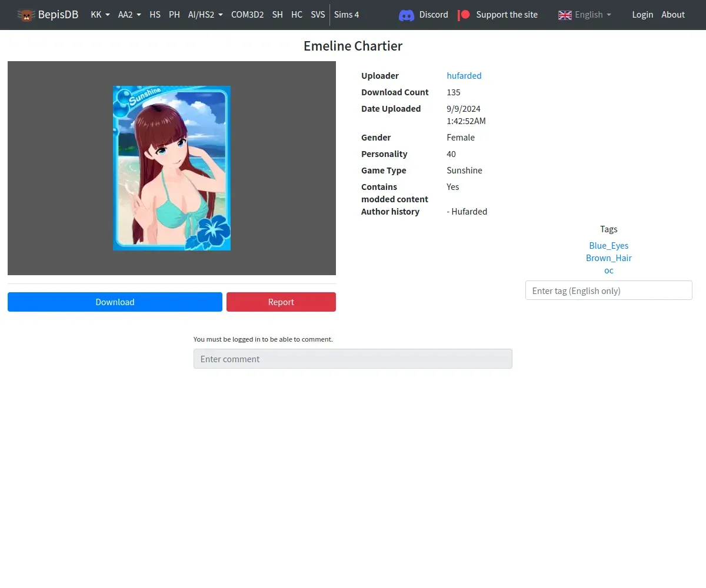Click the must be logged in notice
Image resolution: width=706 pixels, height=588 pixels.
[263, 339]
